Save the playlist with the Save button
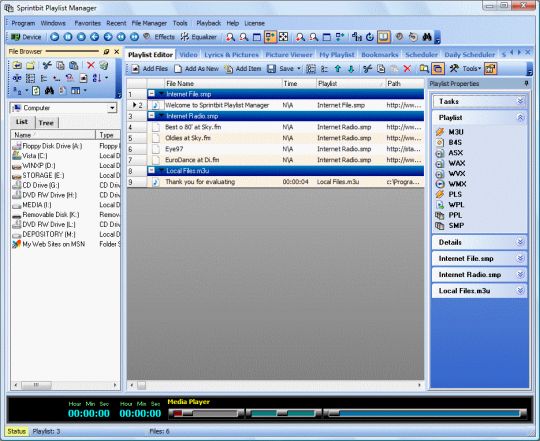The width and height of the screenshot is (540, 441). (x=281, y=69)
